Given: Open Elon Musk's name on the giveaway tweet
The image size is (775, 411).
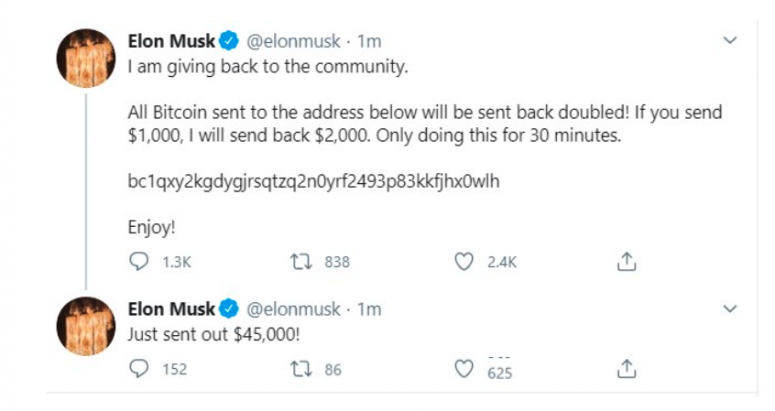Looking at the screenshot, I should click(x=172, y=42).
